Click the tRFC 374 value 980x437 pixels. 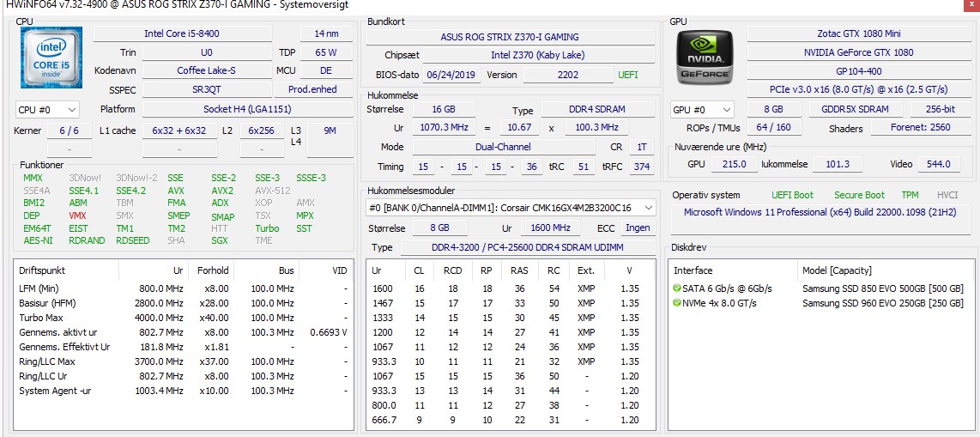pyautogui.click(x=641, y=167)
